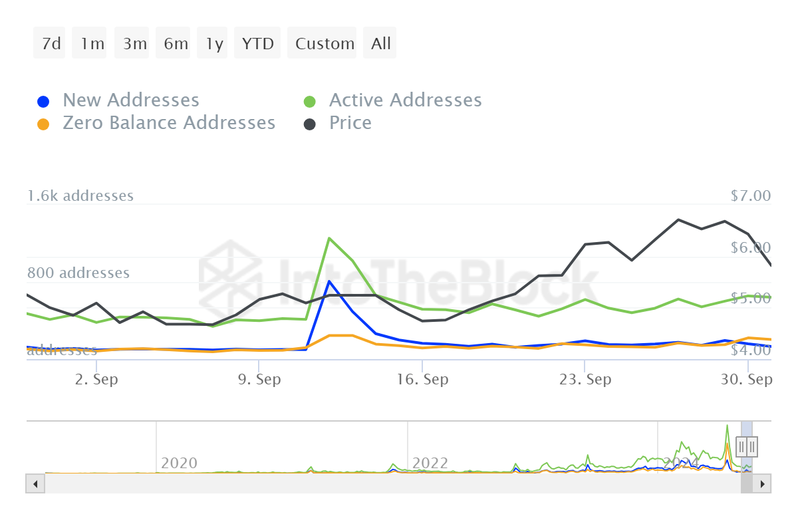Grab the left navigator range handle

742,447
